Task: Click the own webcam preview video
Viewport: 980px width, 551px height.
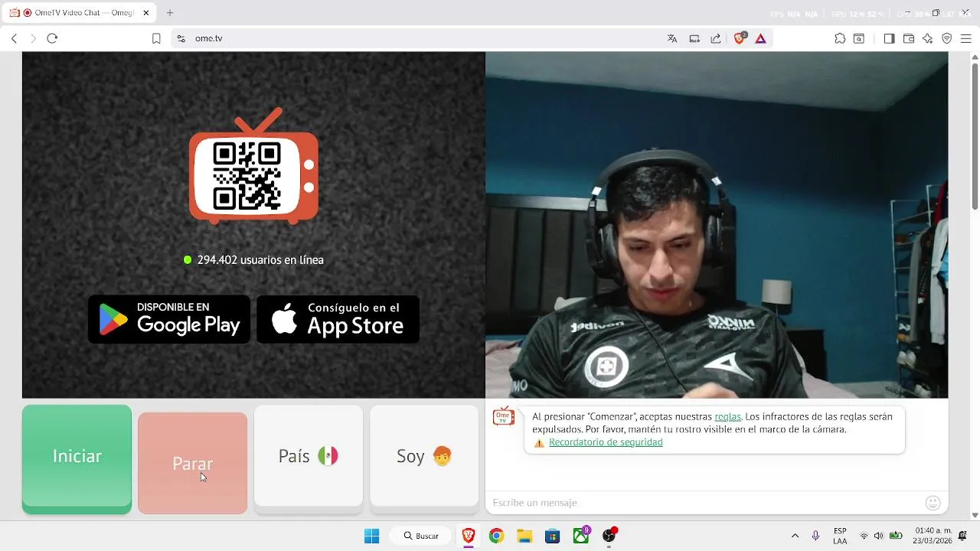Action: (717, 225)
